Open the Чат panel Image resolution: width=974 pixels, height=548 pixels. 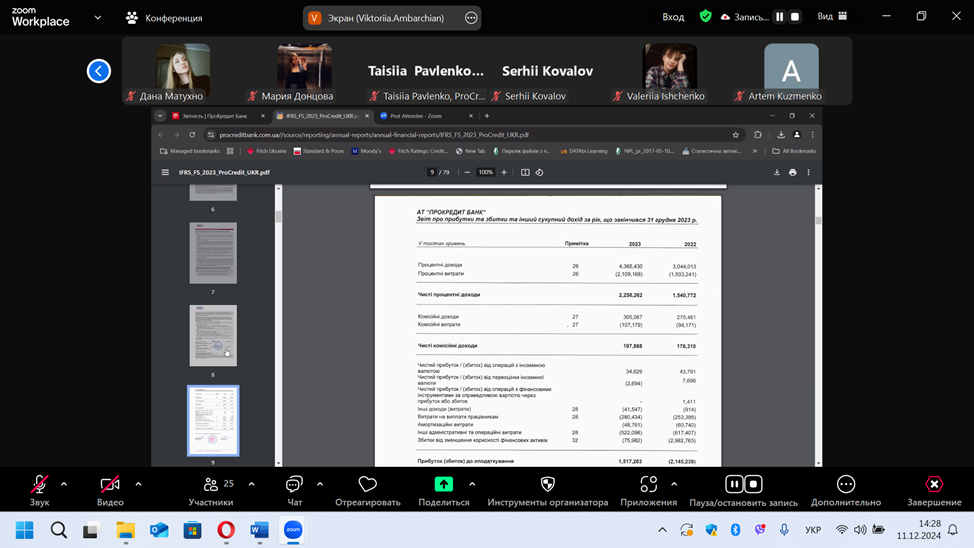click(294, 490)
